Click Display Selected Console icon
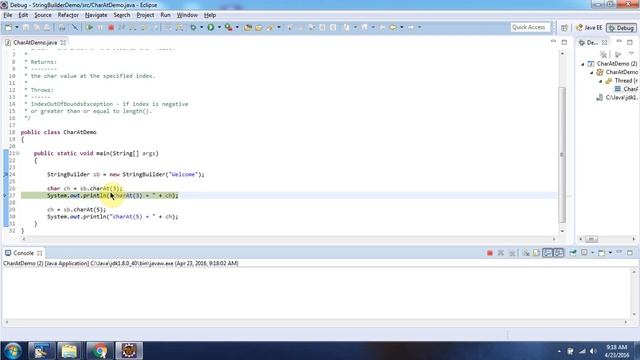This screenshot has height=360, width=640. click(x=584, y=253)
